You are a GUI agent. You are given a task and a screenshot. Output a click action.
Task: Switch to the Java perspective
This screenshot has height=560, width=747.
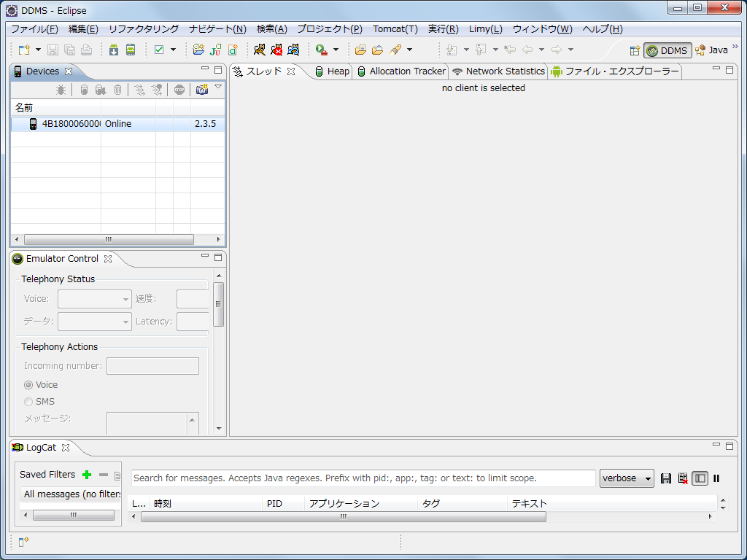(712, 50)
